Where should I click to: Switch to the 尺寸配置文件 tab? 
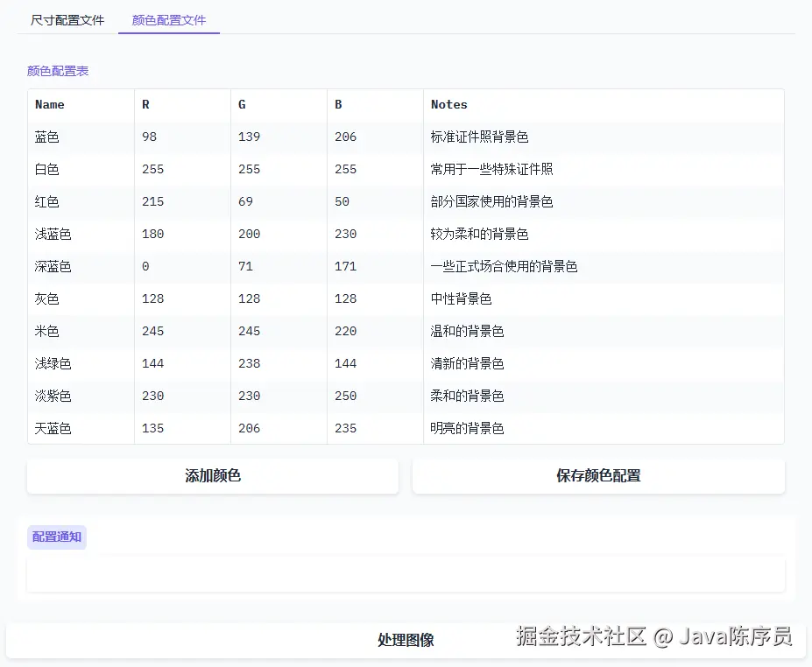pos(67,20)
